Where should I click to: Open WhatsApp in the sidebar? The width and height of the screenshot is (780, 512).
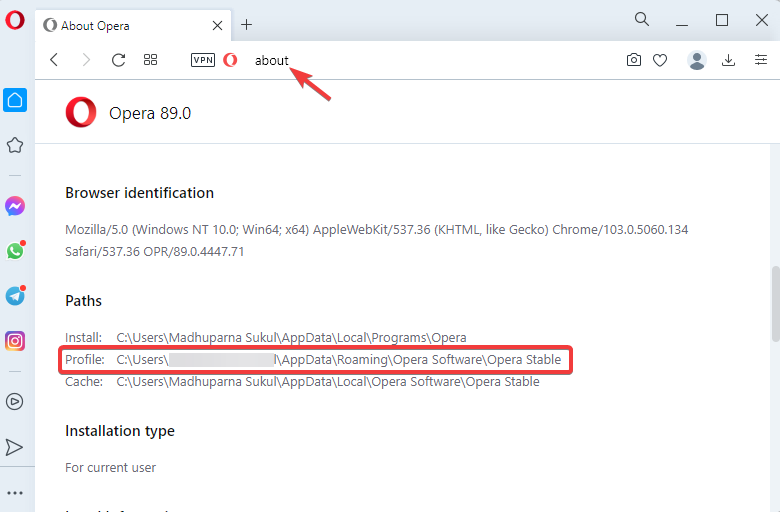click(15, 251)
